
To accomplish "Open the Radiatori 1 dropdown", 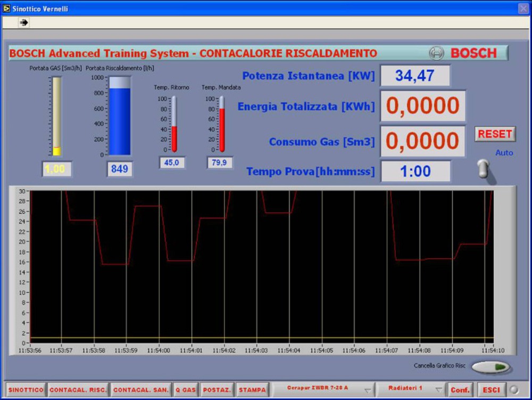I will (411, 389).
